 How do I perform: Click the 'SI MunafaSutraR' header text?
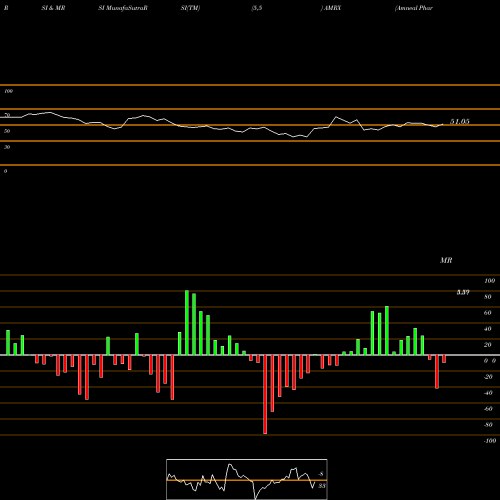123,8
